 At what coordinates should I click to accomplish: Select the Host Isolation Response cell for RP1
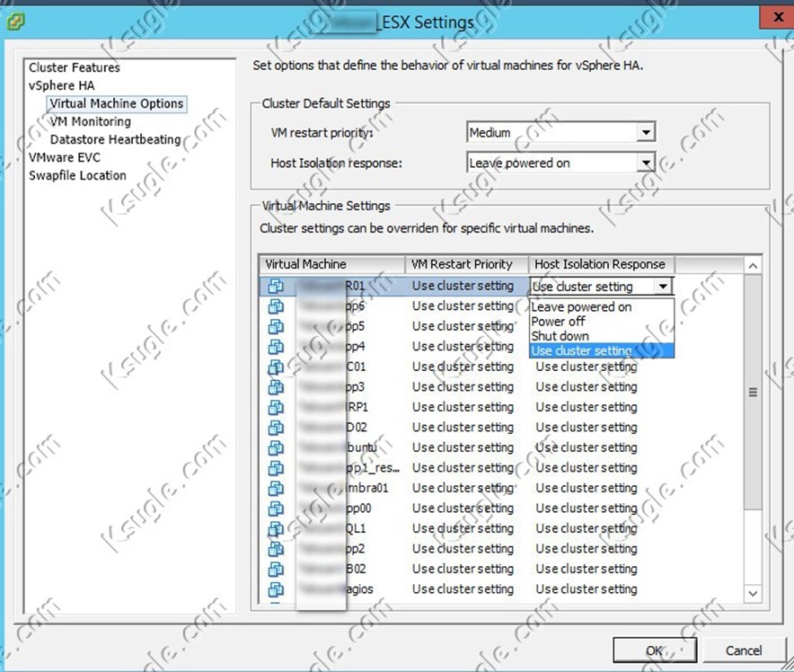pyautogui.click(x=587, y=408)
